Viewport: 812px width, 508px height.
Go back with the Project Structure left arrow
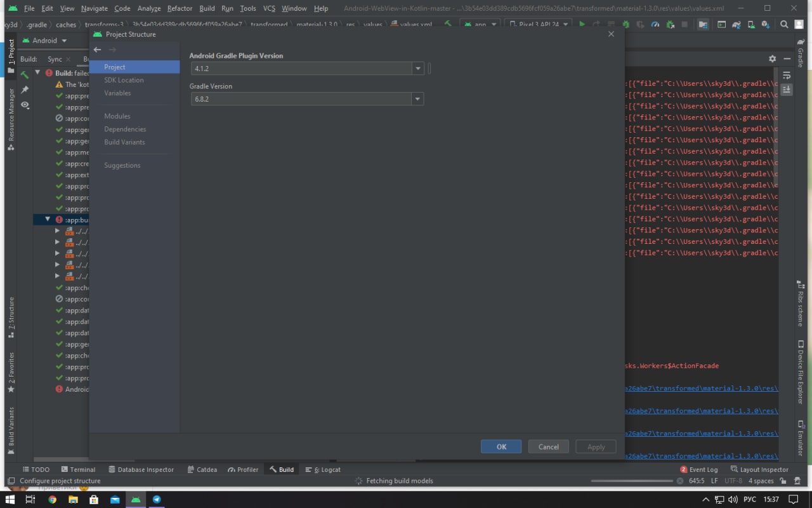pyautogui.click(x=97, y=50)
